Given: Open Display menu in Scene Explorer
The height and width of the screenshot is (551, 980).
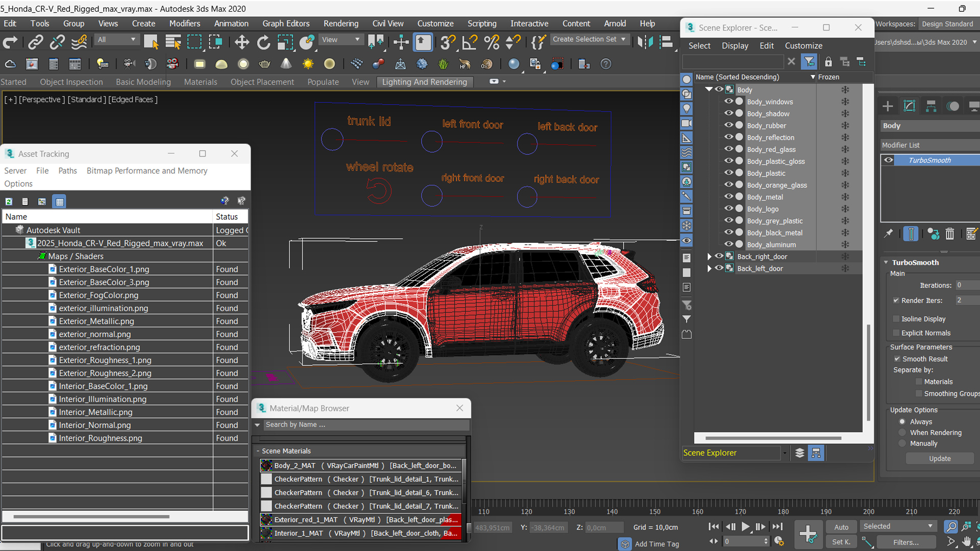Looking at the screenshot, I should pyautogui.click(x=735, y=46).
